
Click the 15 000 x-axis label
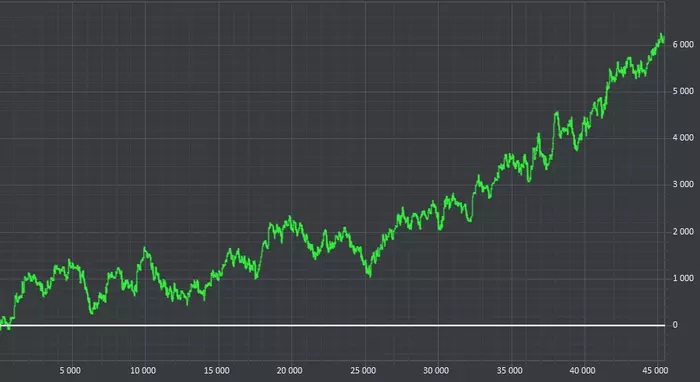tap(217, 370)
